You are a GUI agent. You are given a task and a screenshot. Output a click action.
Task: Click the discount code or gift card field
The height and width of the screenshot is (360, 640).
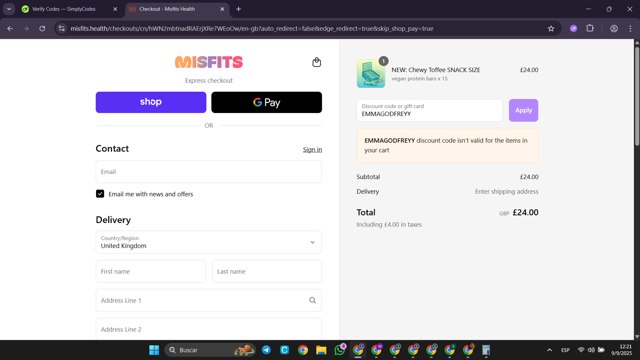point(429,110)
